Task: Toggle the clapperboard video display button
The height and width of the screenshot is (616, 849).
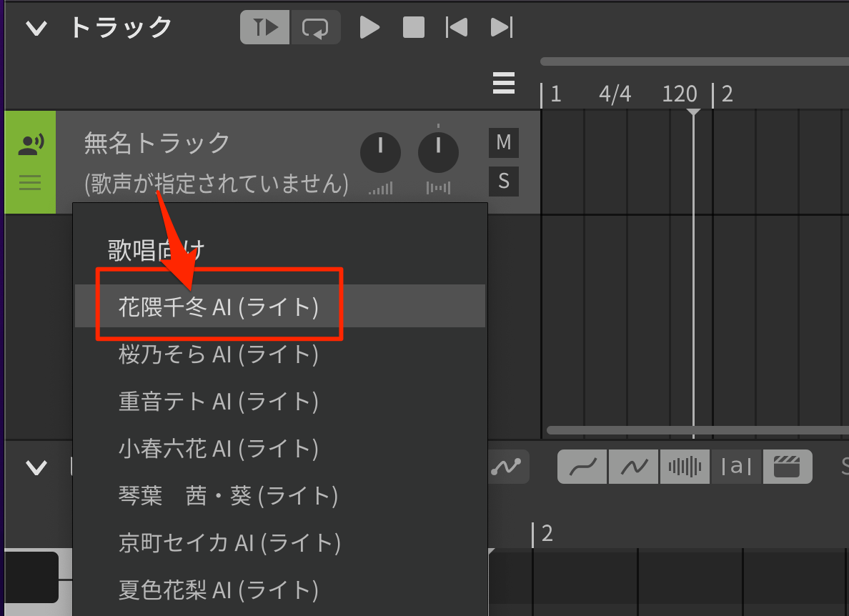Action: point(788,466)
